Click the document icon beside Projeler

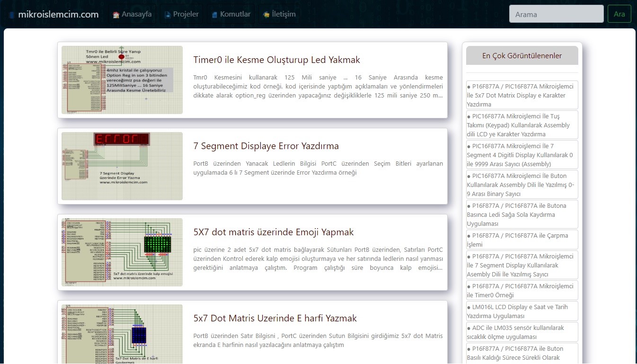coord(168,15)
